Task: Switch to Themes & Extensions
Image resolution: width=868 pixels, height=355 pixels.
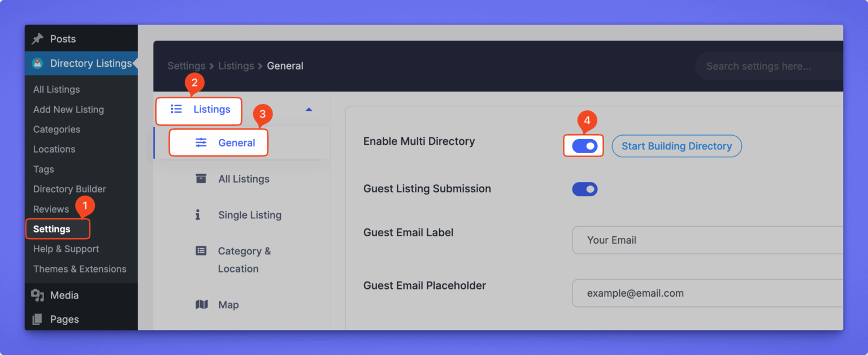Action: [x=80, y=269]
